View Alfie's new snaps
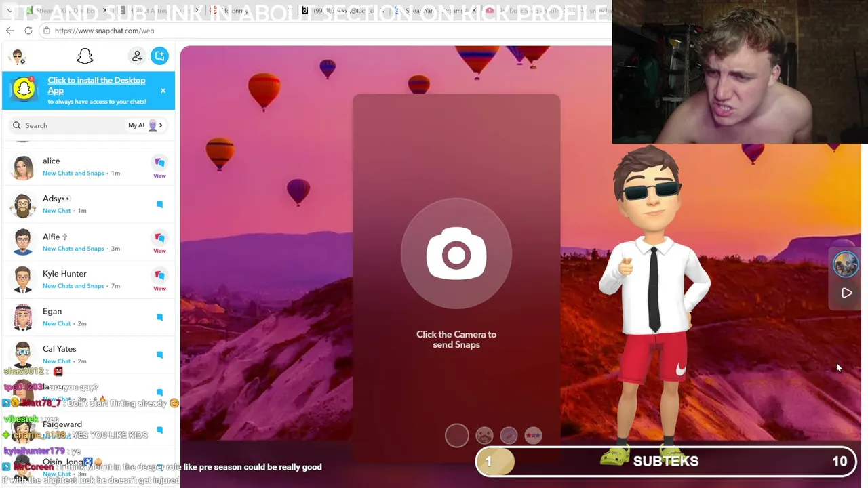 159,242
